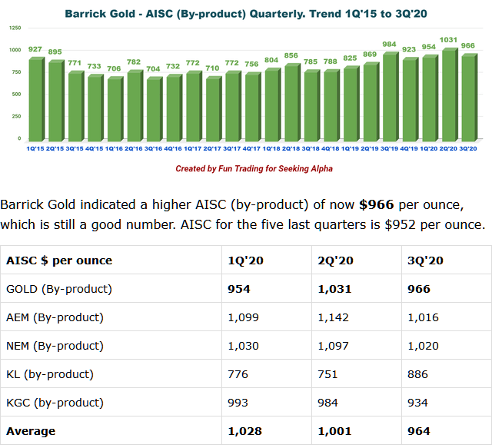Click the Average row label

pos(31,431)
